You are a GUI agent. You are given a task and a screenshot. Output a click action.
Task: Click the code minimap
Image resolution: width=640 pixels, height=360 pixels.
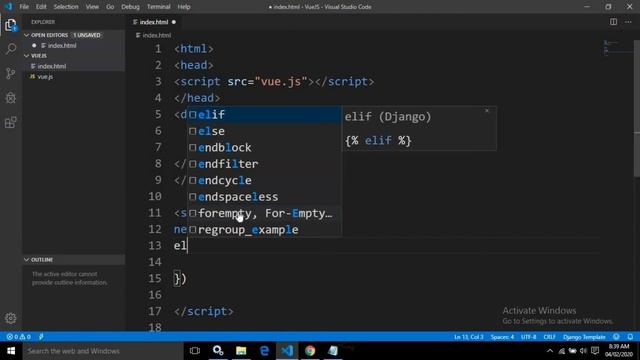618,48
